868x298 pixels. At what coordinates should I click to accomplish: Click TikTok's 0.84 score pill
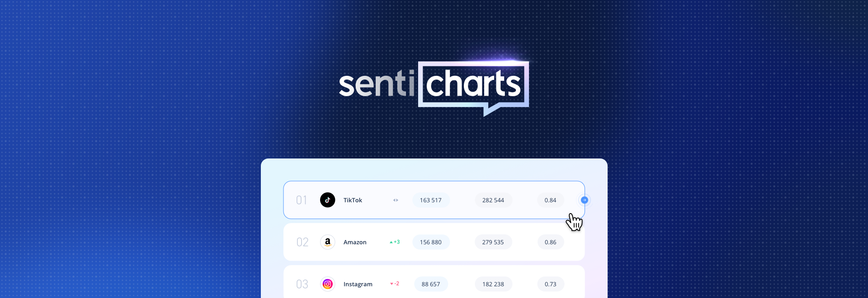coord(550,200)
